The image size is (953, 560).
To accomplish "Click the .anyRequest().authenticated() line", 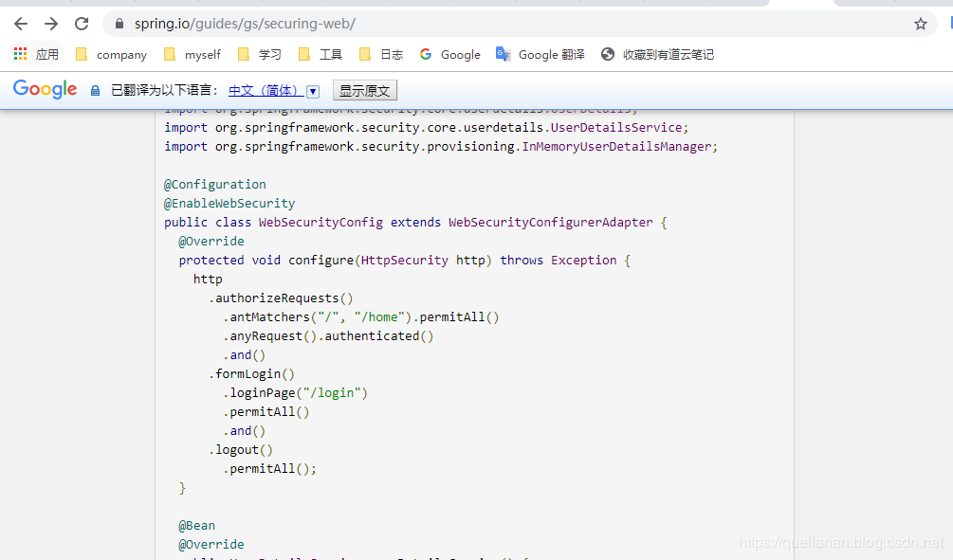I will 328,335.
